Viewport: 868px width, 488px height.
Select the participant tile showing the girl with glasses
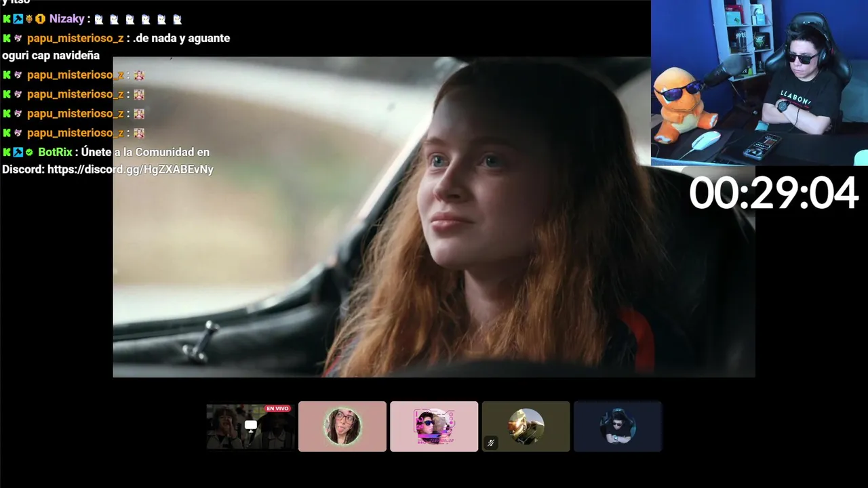pyautogui.click(x=342, y=426)
